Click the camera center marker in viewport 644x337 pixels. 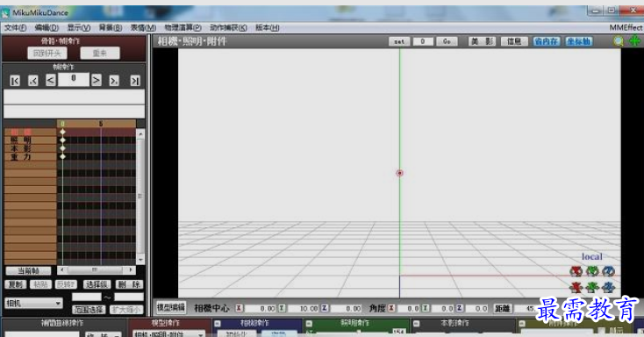coord(399,173)
